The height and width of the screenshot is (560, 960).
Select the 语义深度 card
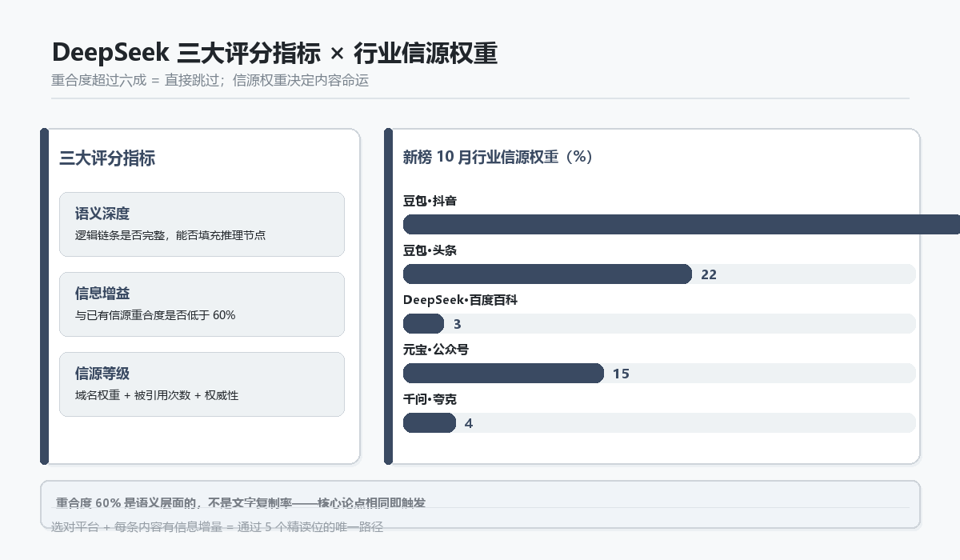tap(202, 224)
